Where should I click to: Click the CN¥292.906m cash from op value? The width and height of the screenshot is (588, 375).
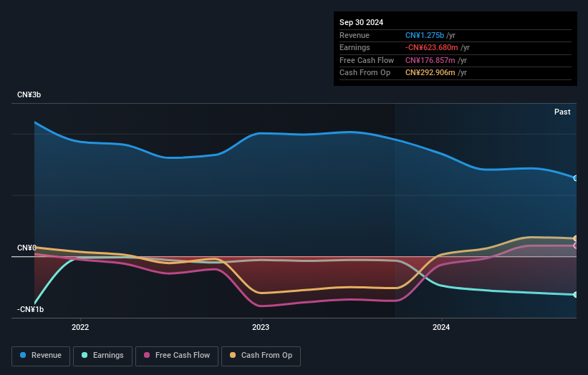(x=430, y=73)
